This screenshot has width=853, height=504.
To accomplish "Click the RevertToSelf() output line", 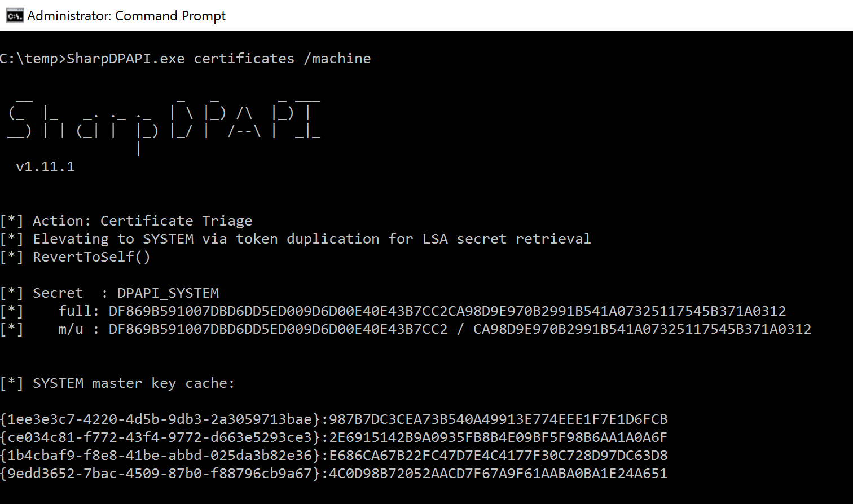I will 91,257.
